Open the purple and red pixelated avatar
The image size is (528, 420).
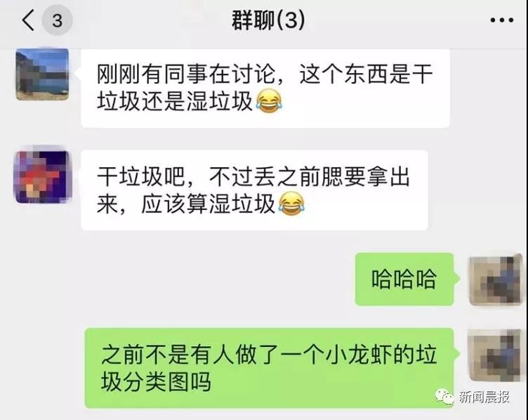42,177
